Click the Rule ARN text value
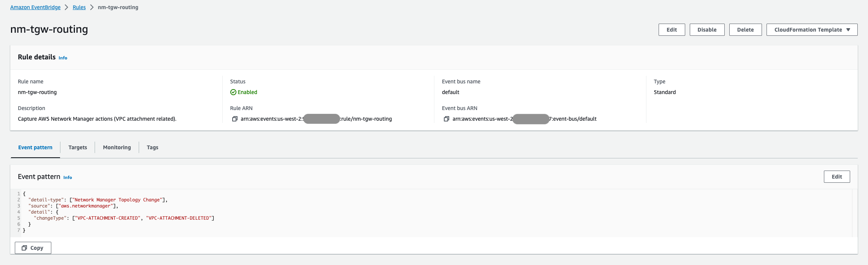The height and width of the screenshot is (265, 868). tap(316, 119)
